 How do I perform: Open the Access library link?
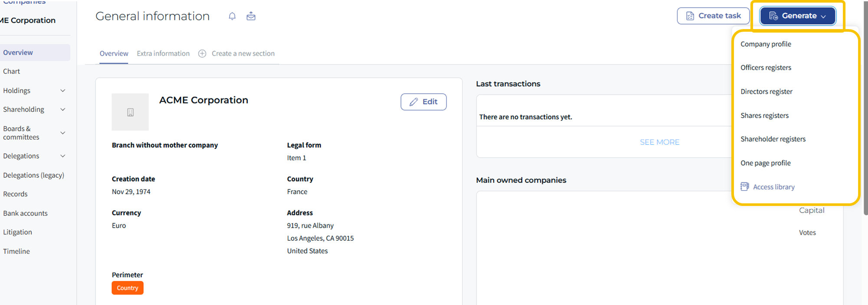(x=774, y=187)
